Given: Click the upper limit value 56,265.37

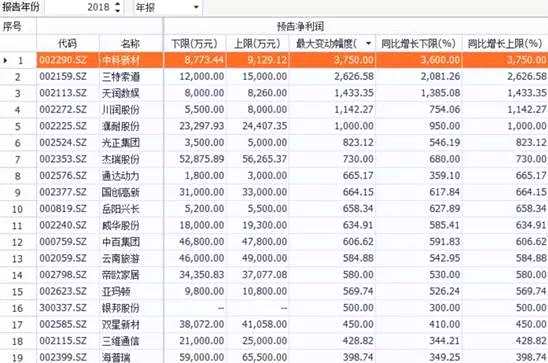Looking at the screenshot, I should 265,159.
